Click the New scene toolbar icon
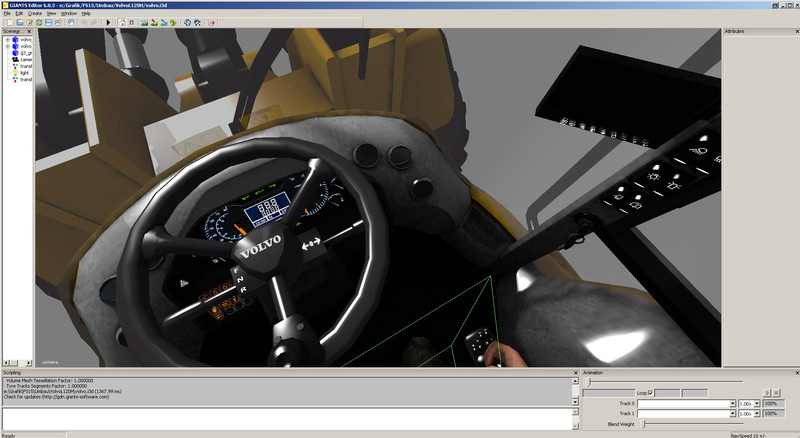Screen dimensions: 800x438 click(x=10, y=22)
